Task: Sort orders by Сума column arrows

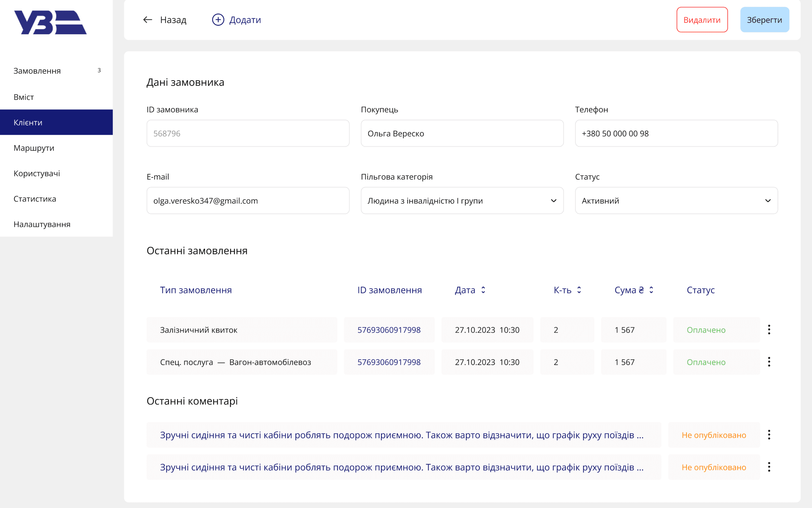Action: coord(651,290)
